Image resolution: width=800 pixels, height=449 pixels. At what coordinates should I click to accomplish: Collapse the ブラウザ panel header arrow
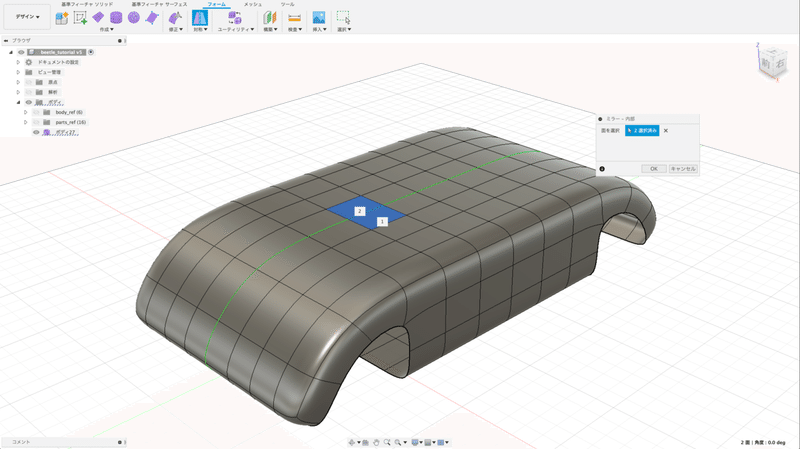6,40
